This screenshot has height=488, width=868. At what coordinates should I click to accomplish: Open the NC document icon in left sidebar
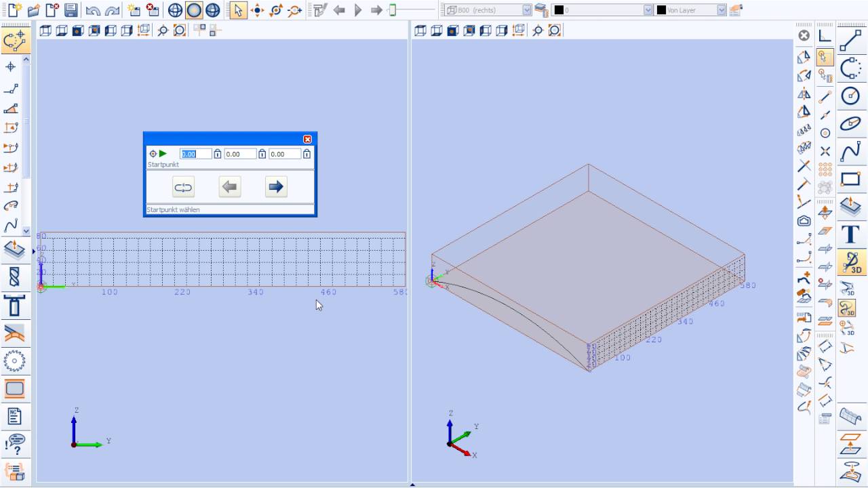14,415
